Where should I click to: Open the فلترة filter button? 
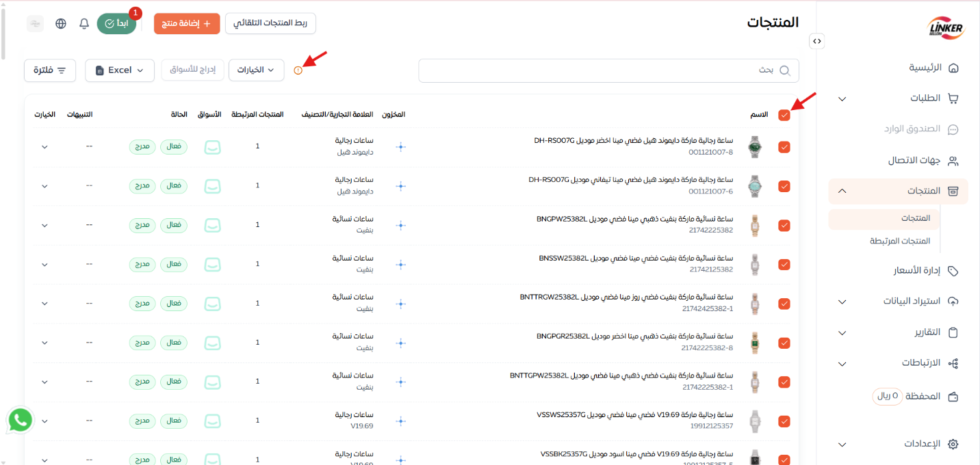50,70
